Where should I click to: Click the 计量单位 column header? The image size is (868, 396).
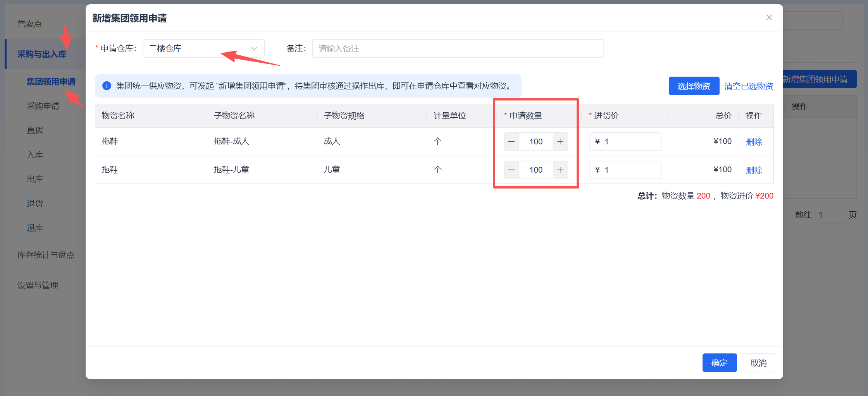[x=450, y=116]
